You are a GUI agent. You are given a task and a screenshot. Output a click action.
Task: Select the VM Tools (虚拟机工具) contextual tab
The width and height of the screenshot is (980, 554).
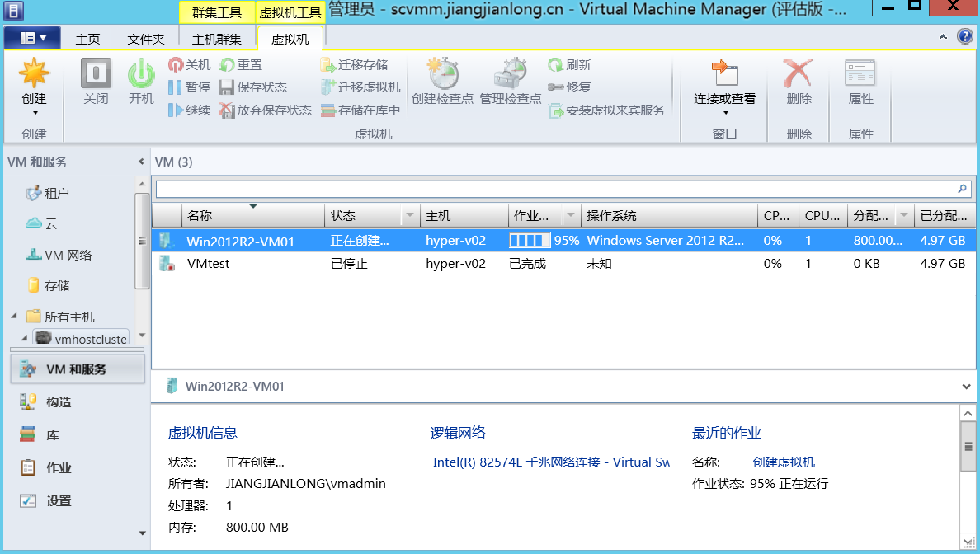click(x=290, y=12)
